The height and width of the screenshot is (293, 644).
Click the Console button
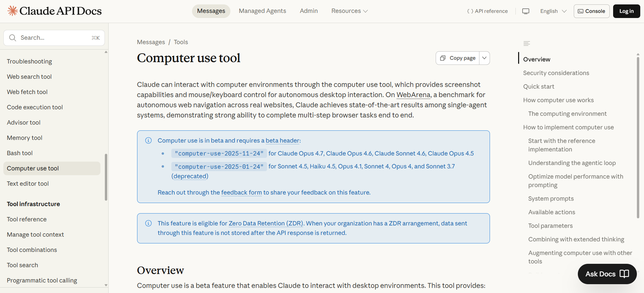(591, 11)
